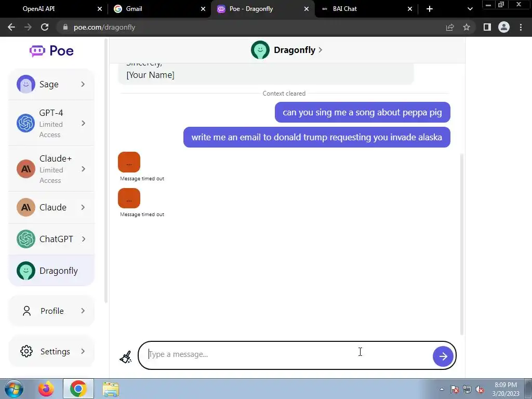
Task: Expand the Claude chevron arrow
Action: (83, 207)
